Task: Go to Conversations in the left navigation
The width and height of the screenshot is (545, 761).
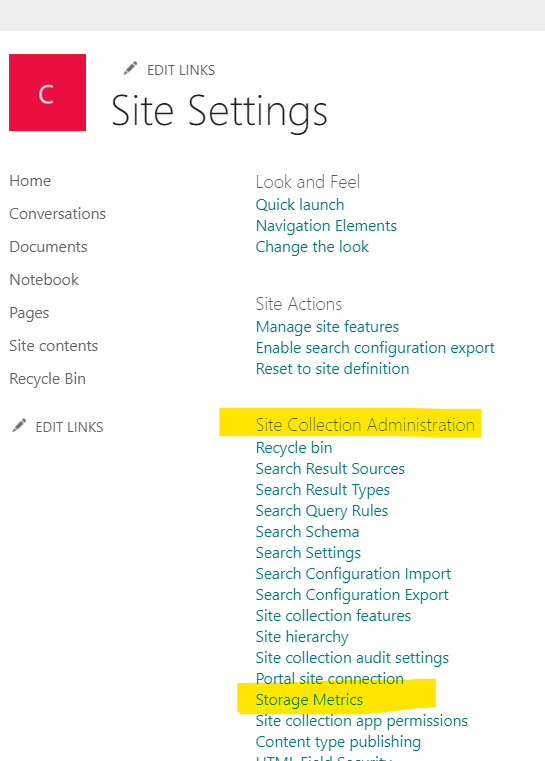Action: (57, 214)
